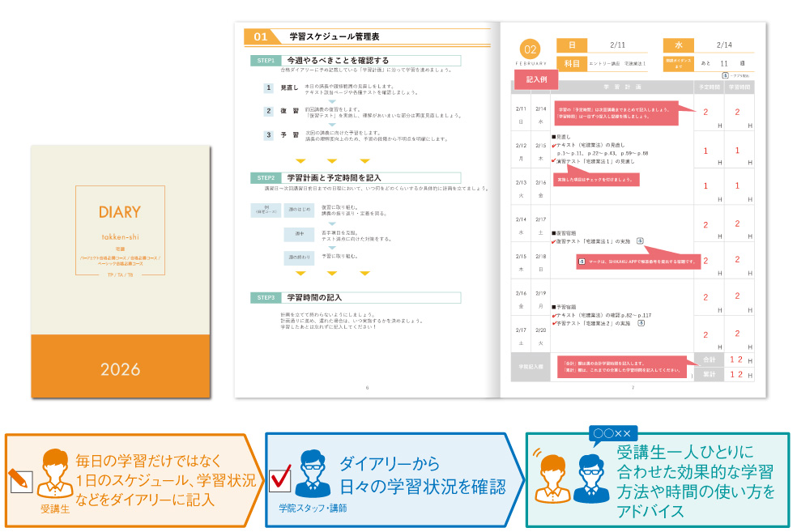The height and width of the screenshot is (532, 797).
Task: Click the takken-shi text on cover
Action: [120, 236]
